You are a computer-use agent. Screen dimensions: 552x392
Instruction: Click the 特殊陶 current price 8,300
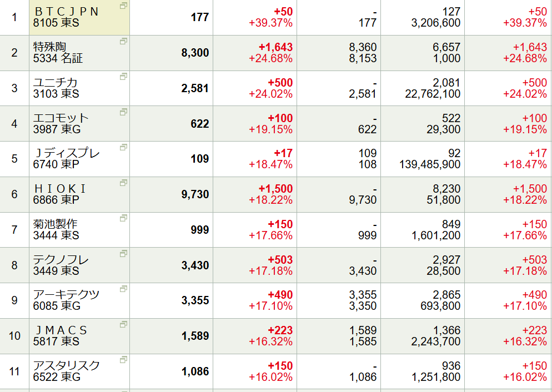coord(195,53)
